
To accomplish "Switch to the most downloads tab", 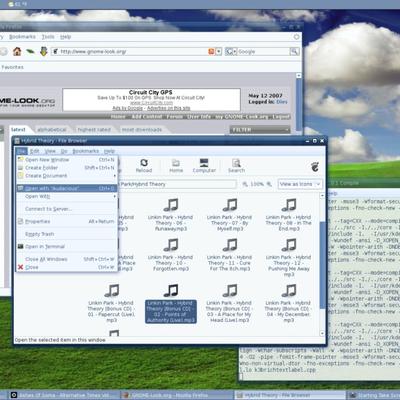I will pos(142,129).
